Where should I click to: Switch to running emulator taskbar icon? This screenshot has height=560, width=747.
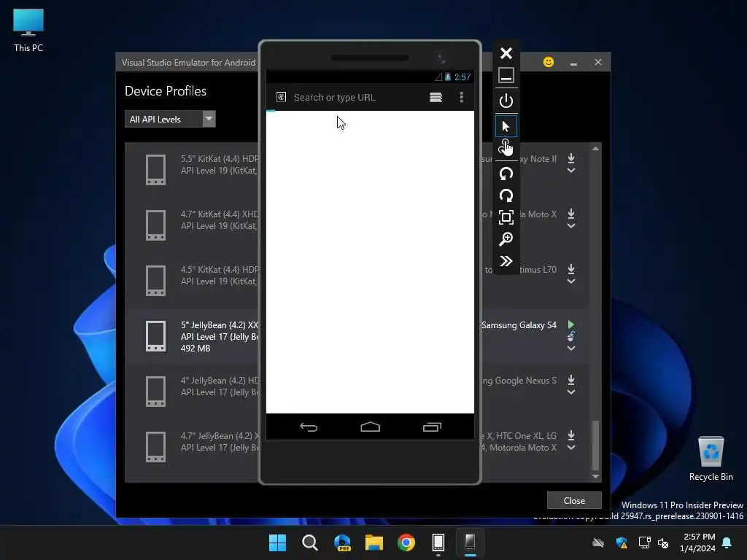click(x=471, y=542)
